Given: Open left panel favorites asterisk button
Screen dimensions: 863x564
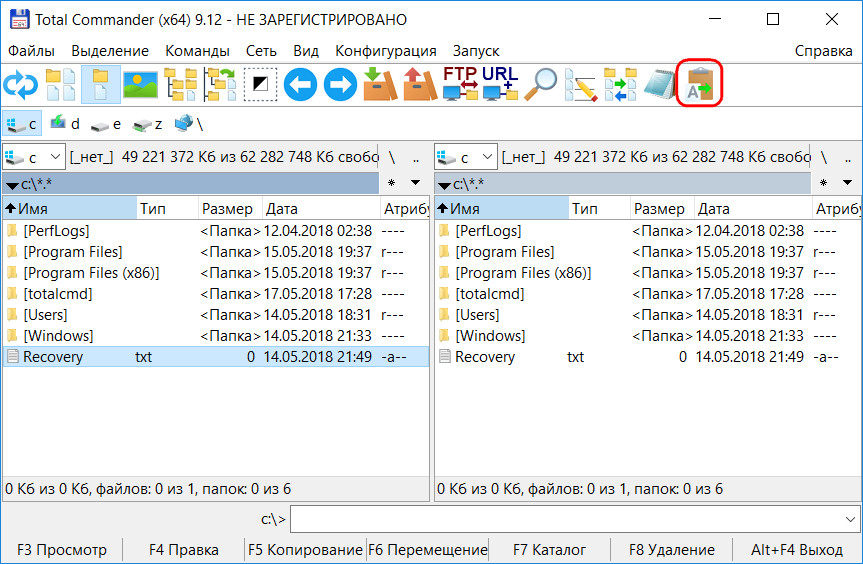Looking at the screenshot, I should (391, 183).
